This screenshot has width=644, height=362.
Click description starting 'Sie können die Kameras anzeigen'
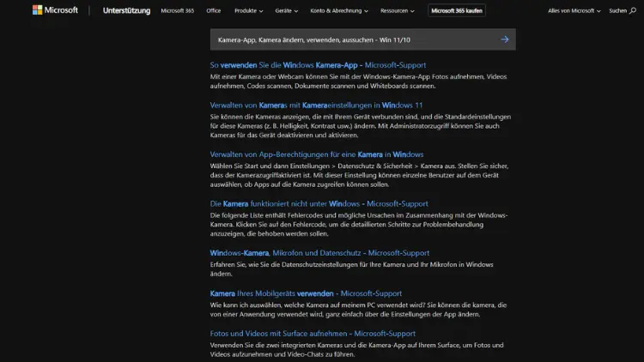coord(360,125)
